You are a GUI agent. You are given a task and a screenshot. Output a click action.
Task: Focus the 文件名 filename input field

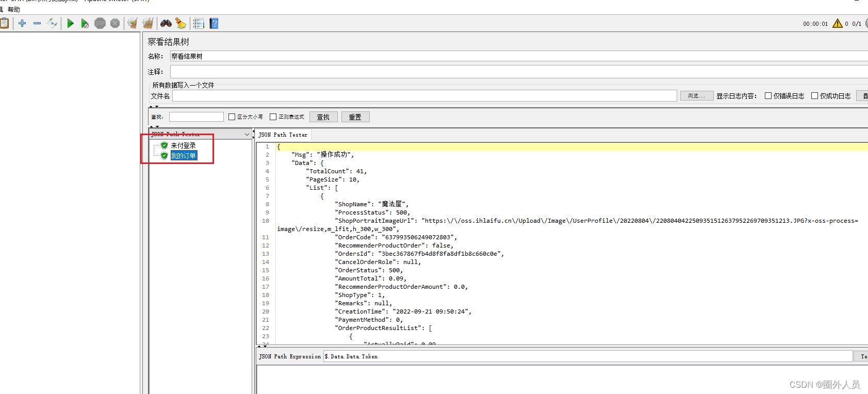424,96
